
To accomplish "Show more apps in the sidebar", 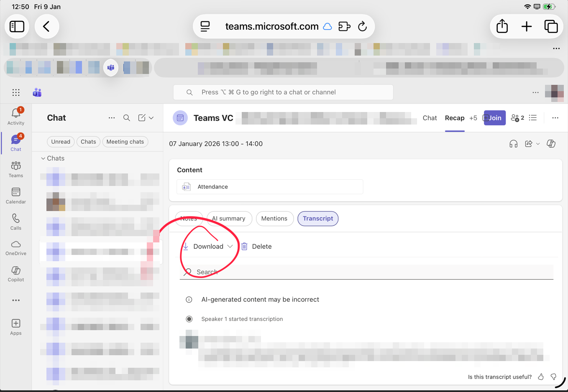I will coord(16,300).
